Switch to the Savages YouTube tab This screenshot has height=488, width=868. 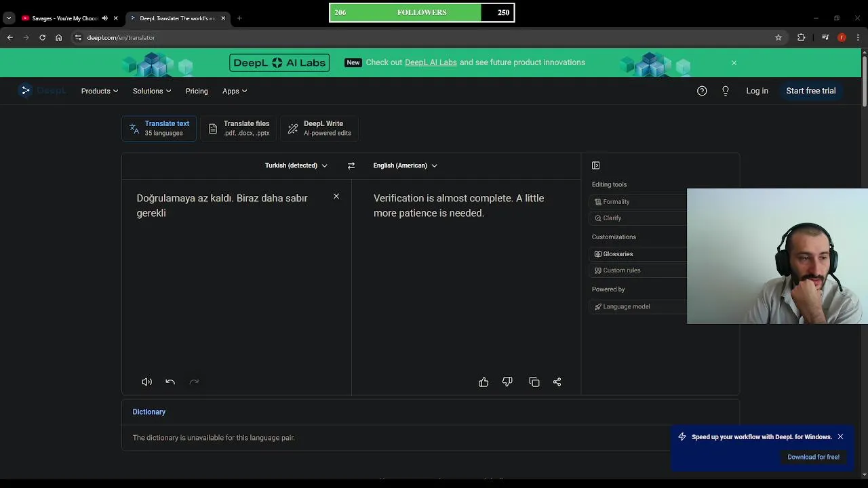[65, 18]
